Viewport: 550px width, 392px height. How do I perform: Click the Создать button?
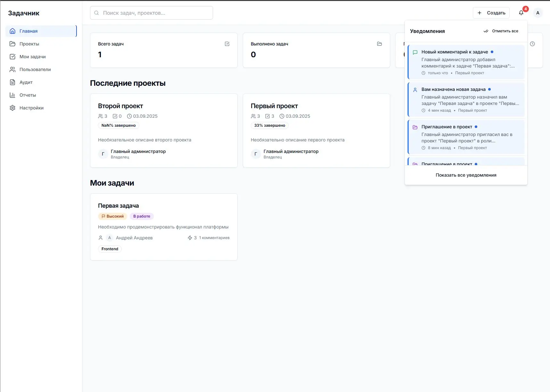(x=491, y=13)
